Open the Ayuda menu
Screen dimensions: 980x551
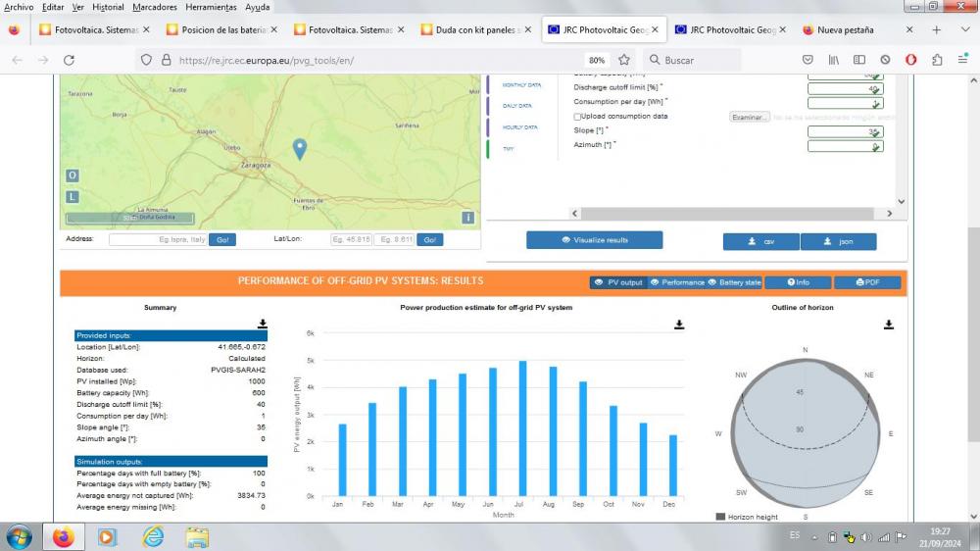coord(258,7)
